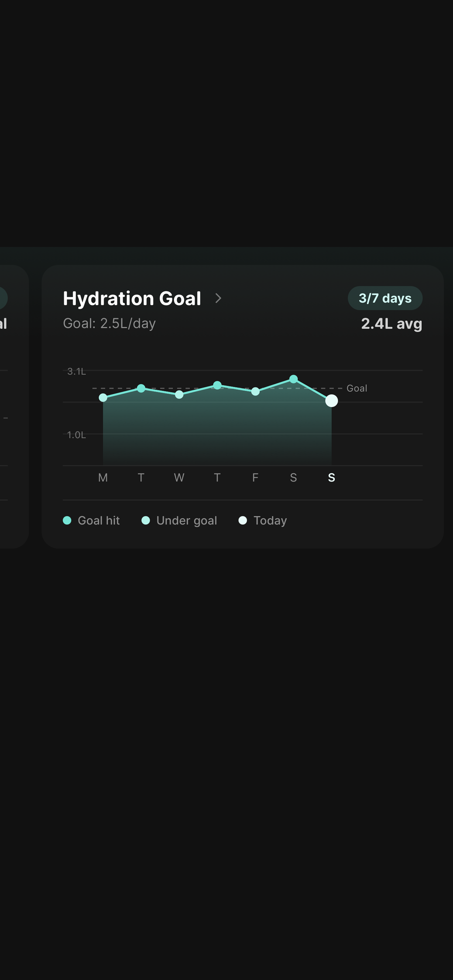Click the teal Goal hit legend dot
The height and width of the screenshot is (980, 453).
pyautogui.click(x=67, y=520)
